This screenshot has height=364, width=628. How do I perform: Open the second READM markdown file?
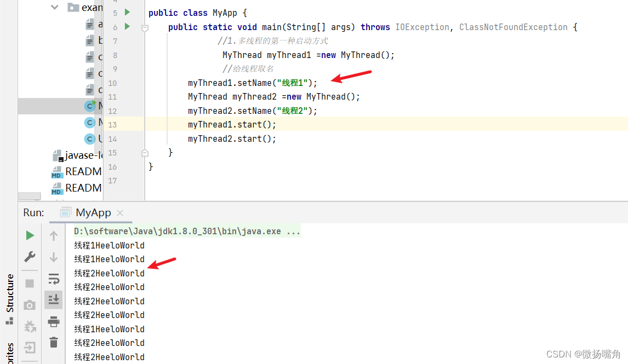77,188
